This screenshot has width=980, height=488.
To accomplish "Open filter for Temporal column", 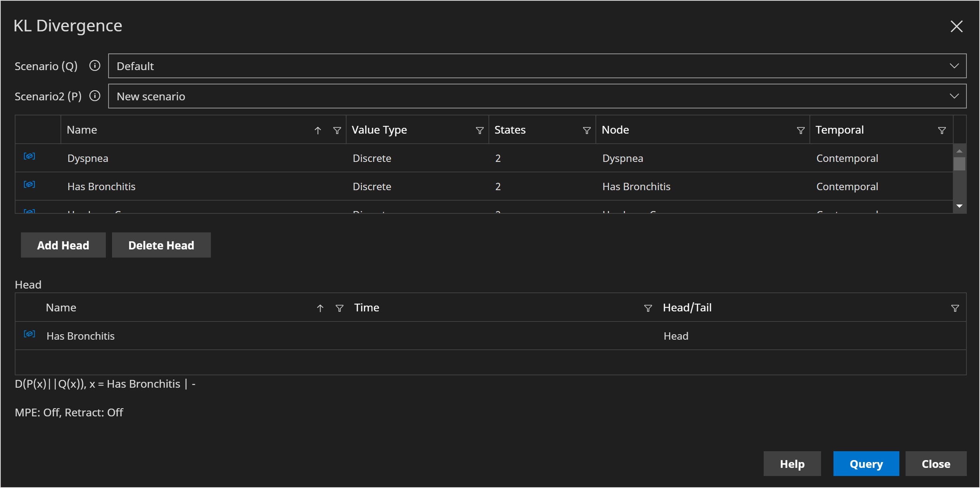I will [942, 131].
